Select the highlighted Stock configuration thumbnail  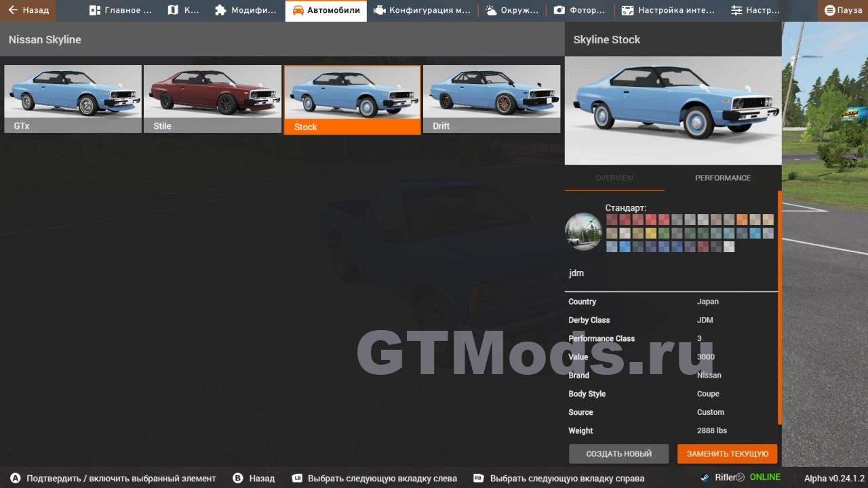[352, 100]
